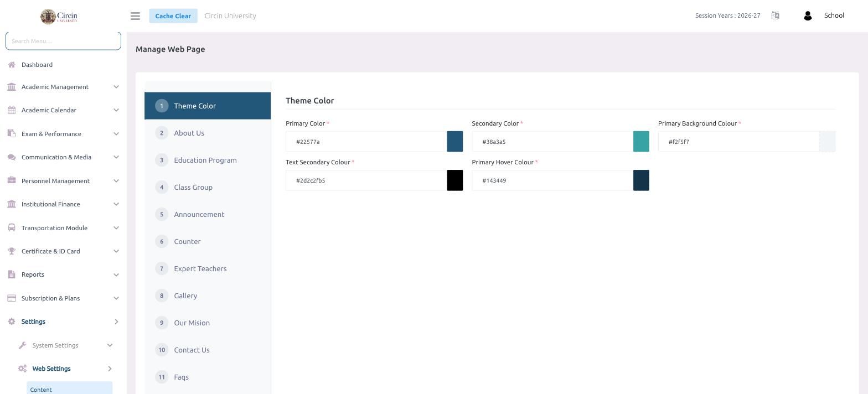
Task: Open the Content submenu link
Action: pos(69,389)
